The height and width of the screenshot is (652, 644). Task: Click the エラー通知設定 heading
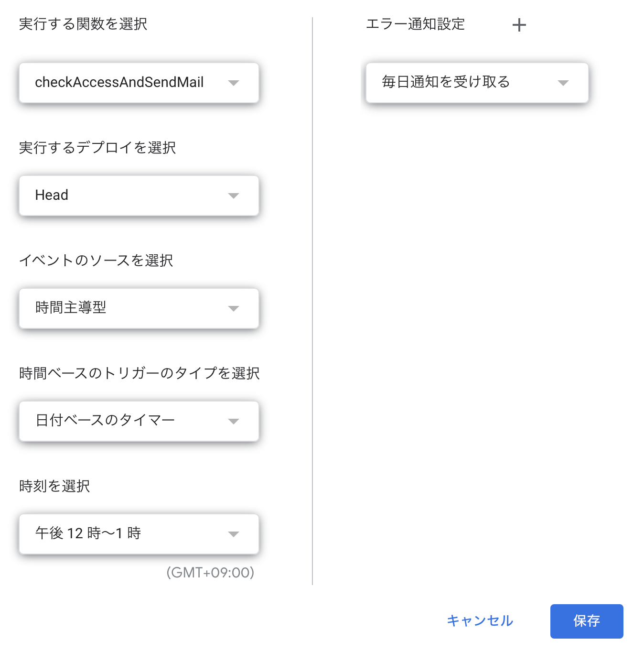tap(415, 24)
